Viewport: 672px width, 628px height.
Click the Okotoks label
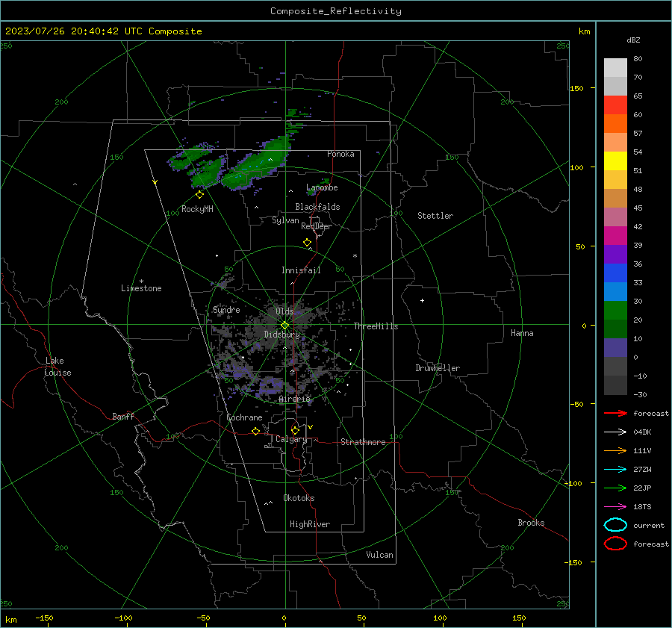coord(299,498)
